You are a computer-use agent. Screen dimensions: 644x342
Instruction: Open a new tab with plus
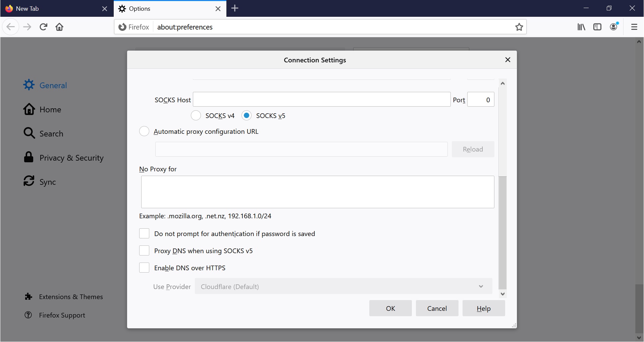click(235, 8)
